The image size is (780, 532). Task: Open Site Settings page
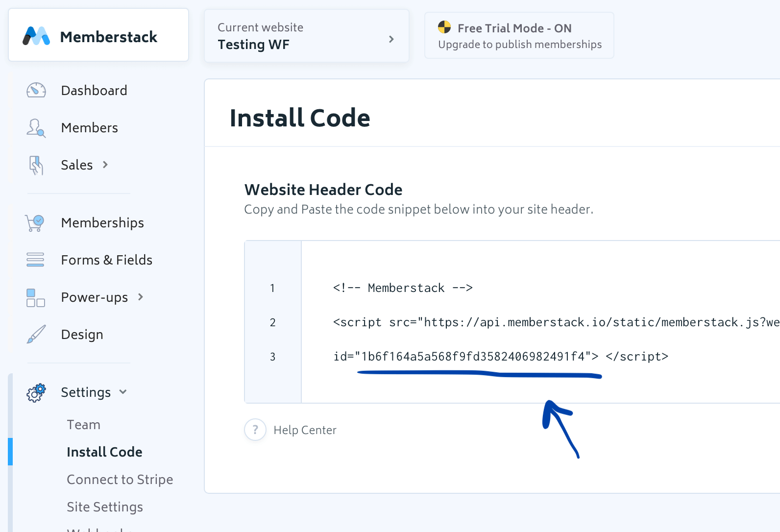click(105, 507)
